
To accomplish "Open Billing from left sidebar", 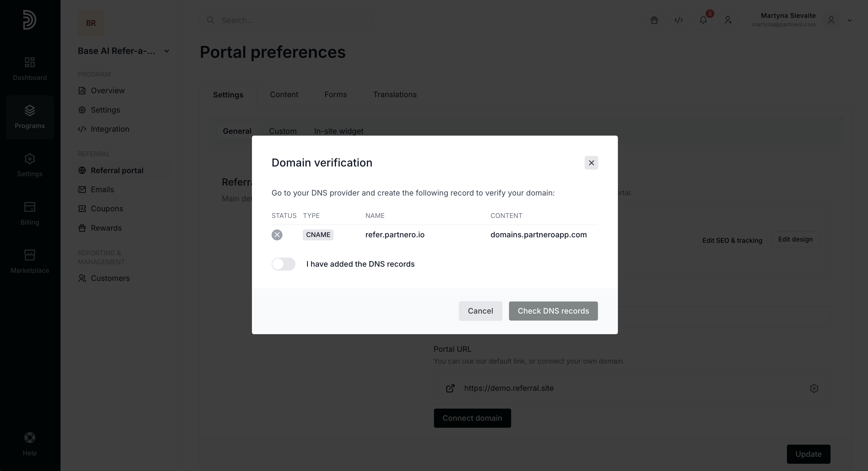I will 30,213.
